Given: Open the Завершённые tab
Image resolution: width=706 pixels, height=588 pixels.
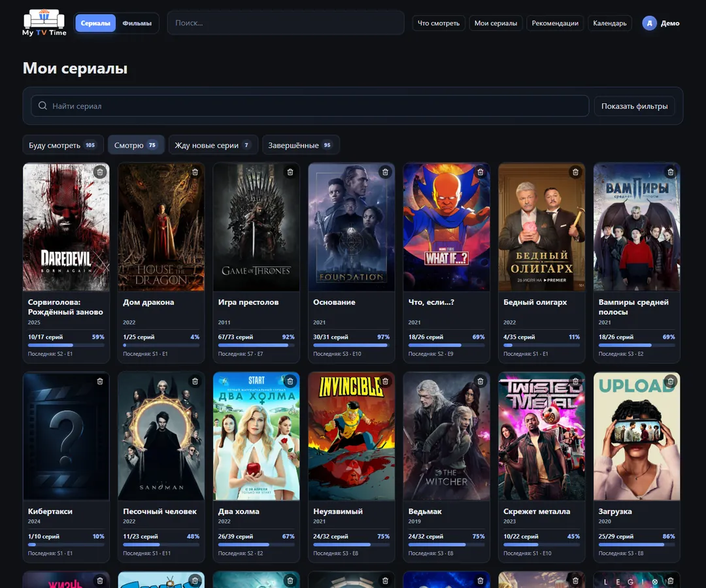Looking at the screenshot, I should pyautogui.click(x=301, y=145).
